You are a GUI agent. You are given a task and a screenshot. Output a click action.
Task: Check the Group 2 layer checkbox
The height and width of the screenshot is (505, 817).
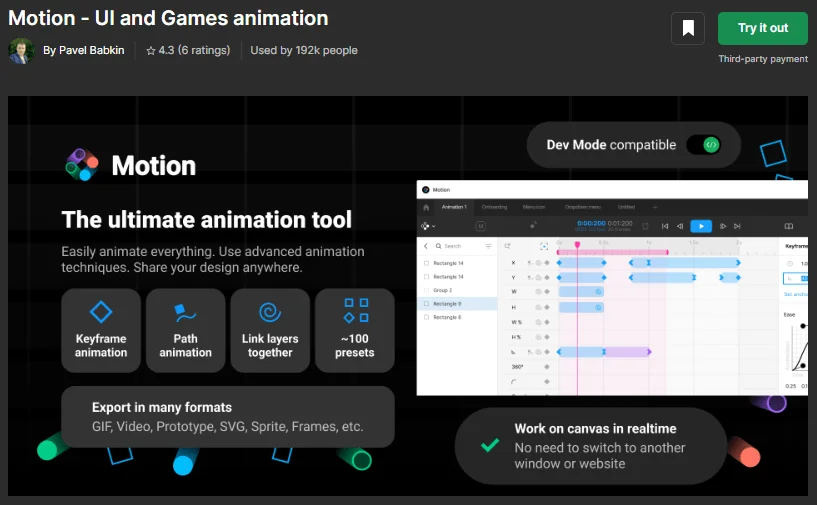(x=427, y=290)
